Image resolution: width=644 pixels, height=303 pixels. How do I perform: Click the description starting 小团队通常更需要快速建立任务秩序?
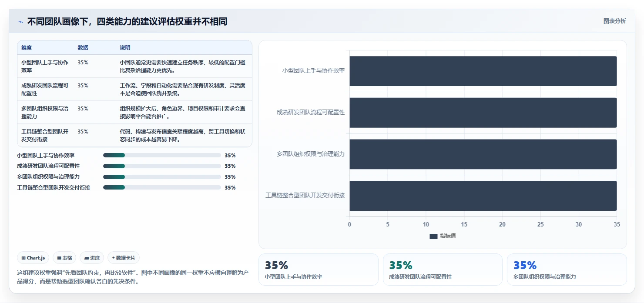coord(183,66)
